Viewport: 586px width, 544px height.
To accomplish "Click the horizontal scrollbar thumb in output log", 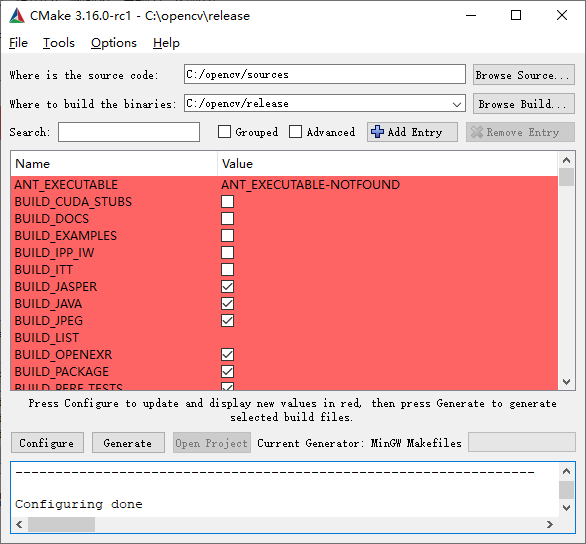I will point(61,525).
